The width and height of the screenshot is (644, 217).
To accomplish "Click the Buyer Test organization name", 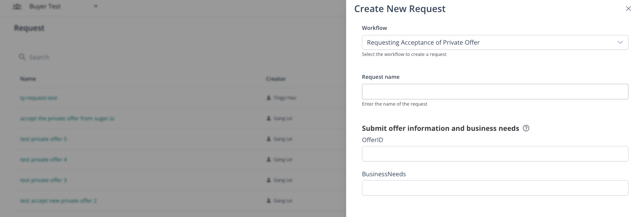I will pos(45,7).
